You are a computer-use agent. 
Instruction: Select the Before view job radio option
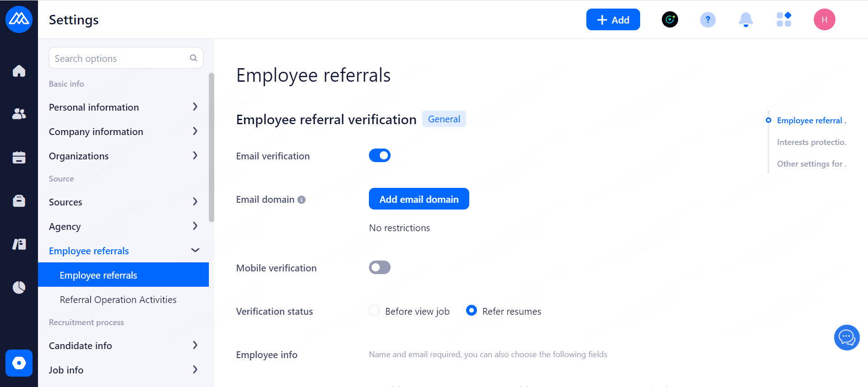374,311
